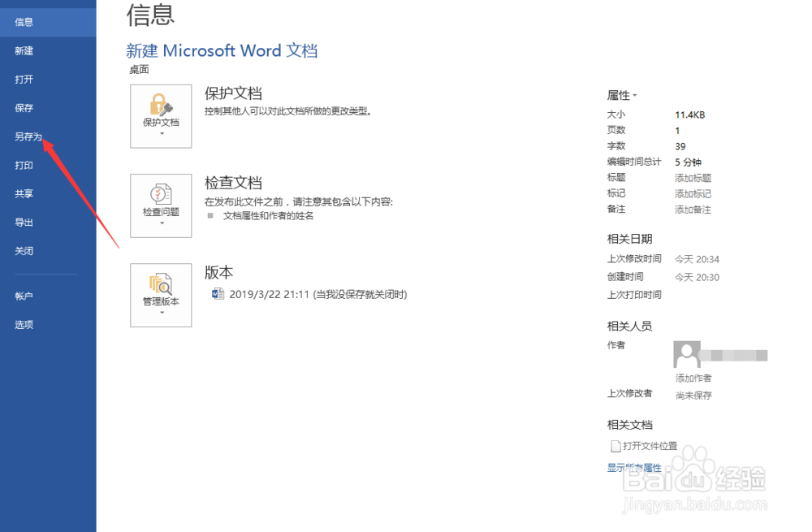This screenshot has height=532, width=812.
Task: Click the author avatar picture
Action: (x=687, y=354)
